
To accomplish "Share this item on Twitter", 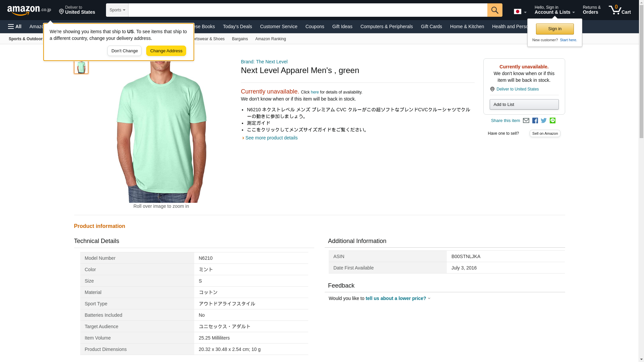I will (544, 121).
